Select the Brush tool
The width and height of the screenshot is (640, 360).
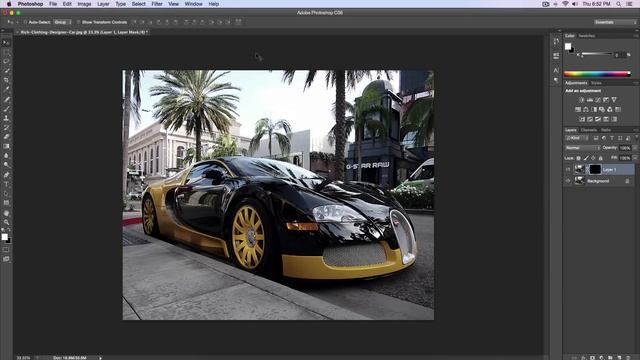point(6,109)
